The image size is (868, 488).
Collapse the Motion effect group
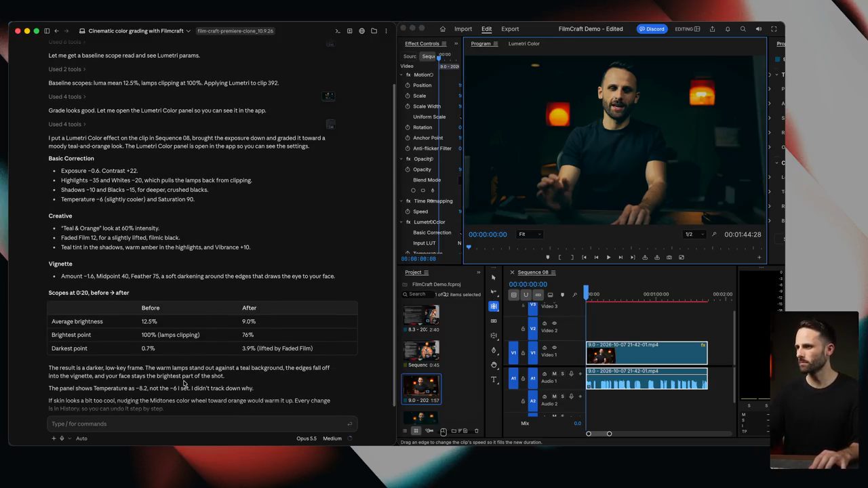(x=401, y=75)
